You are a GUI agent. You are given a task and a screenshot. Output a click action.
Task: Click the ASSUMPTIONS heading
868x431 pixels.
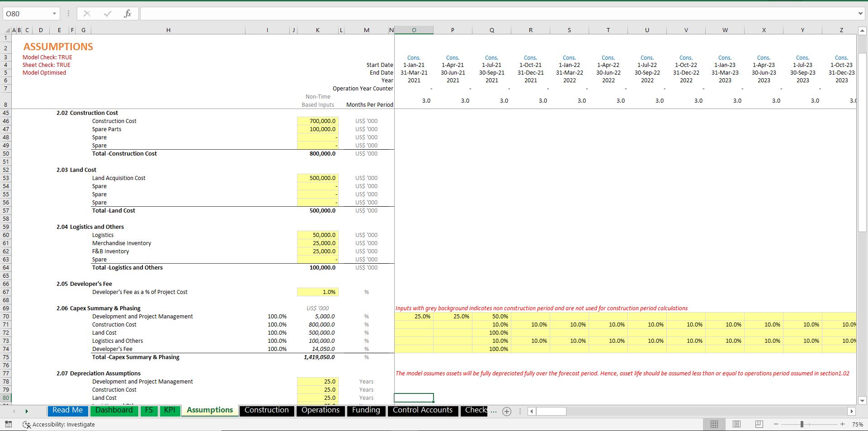pyautogui.click(x=58, y=47)
